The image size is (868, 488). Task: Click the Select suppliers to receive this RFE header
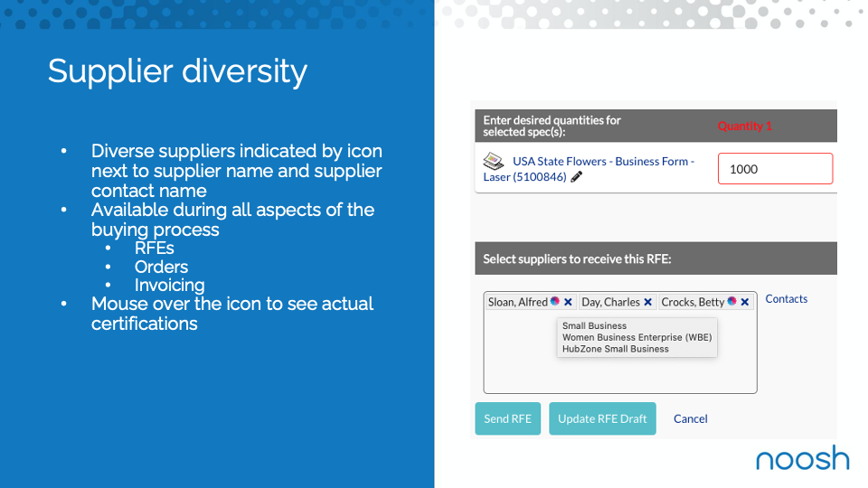tap(577, 259)
